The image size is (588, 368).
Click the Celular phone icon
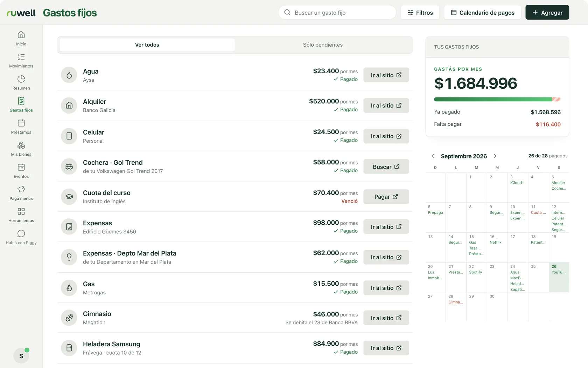tap(69, 136)
